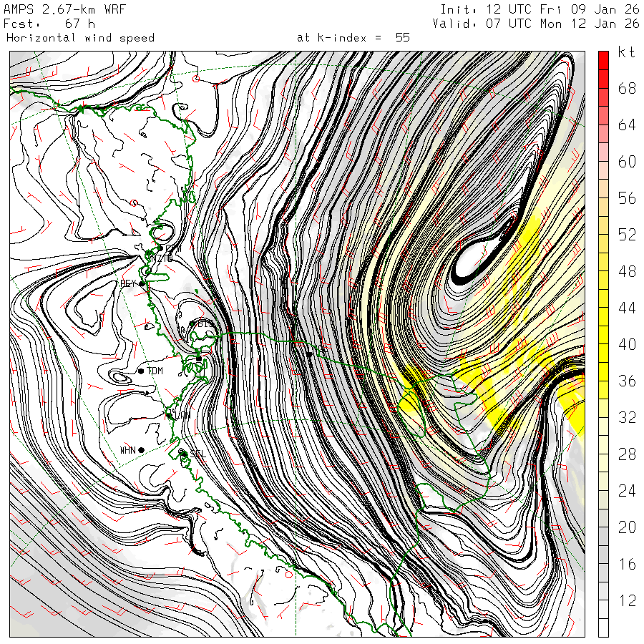Click the 12 value on the legend
This screenshot has height=644, width=644.
tap(627, 601)
